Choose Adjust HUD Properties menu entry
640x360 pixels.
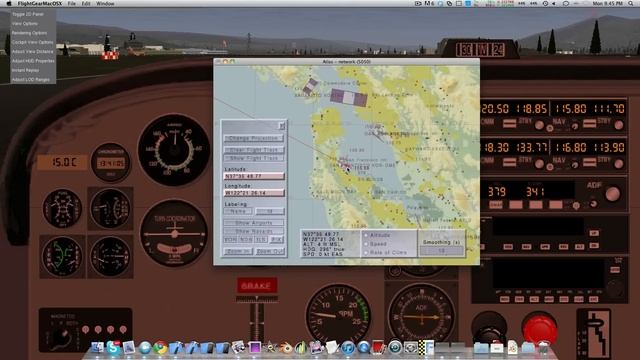pos(33,61)
